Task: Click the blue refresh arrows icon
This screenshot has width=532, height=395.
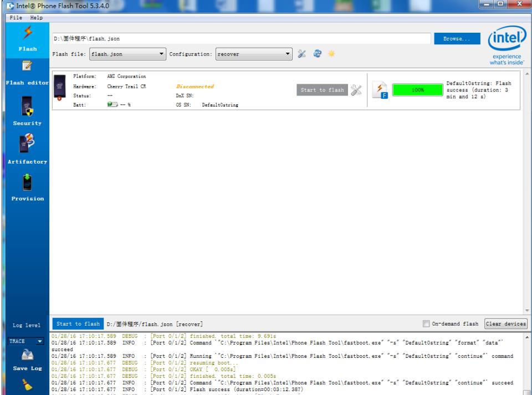Action: [317, 54]
